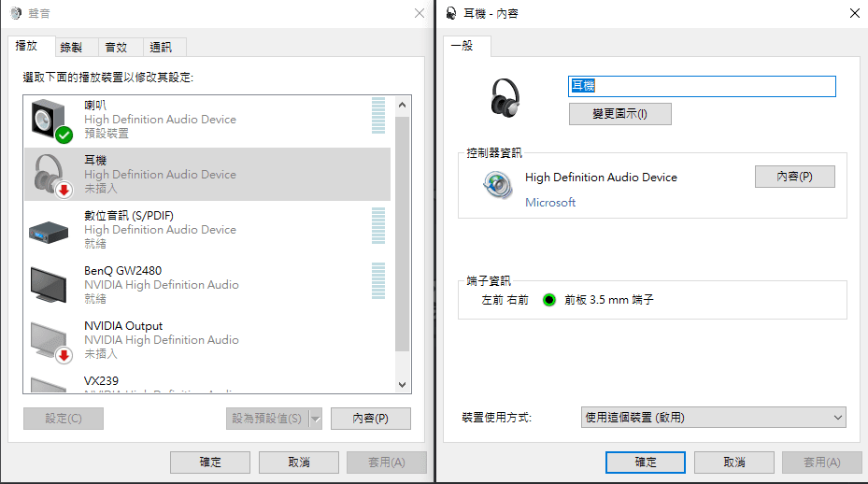Screen dimensions: 868x484
Task: Close the 聲音 window
Action: [x=420, y=13]
